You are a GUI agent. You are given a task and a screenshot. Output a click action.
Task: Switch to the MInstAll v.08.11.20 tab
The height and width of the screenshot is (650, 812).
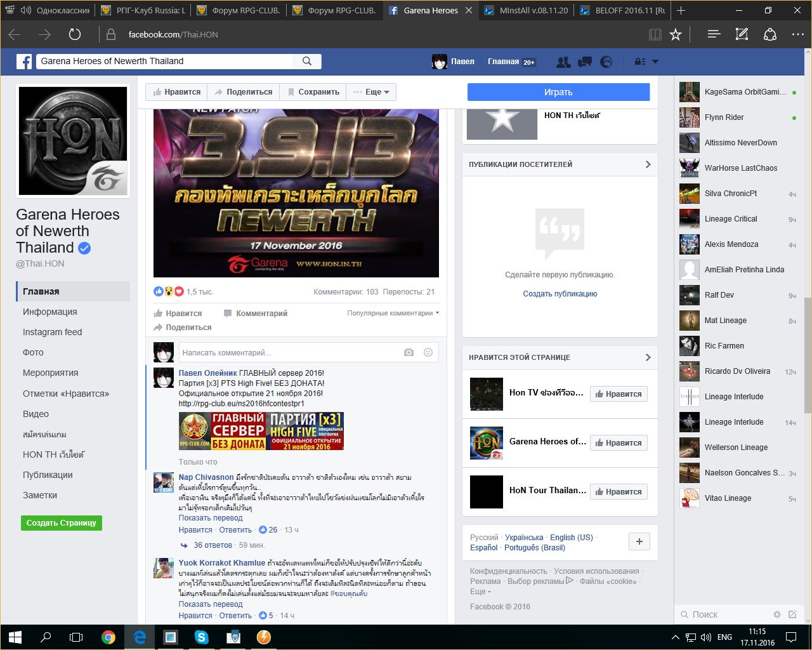[525, 10]
